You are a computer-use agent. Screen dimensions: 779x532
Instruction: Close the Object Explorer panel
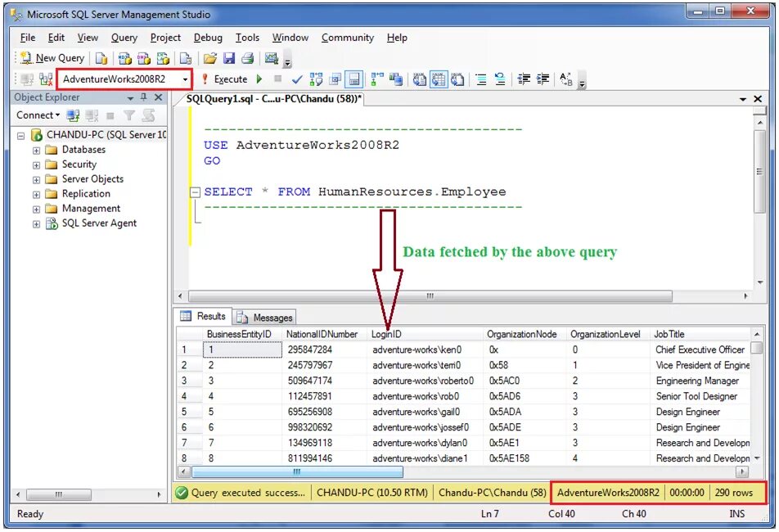159,97
